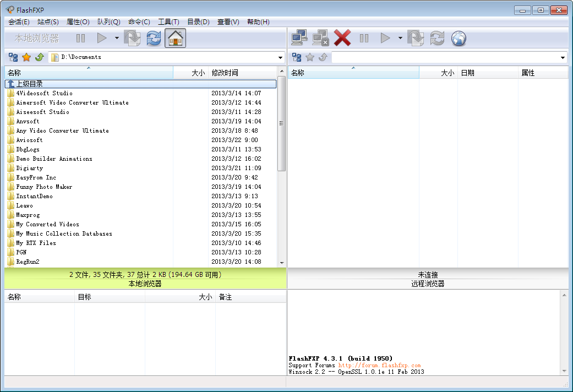Sort remote list by 日期 column
Screen dimensions: 573x392
tap(488, 73)
